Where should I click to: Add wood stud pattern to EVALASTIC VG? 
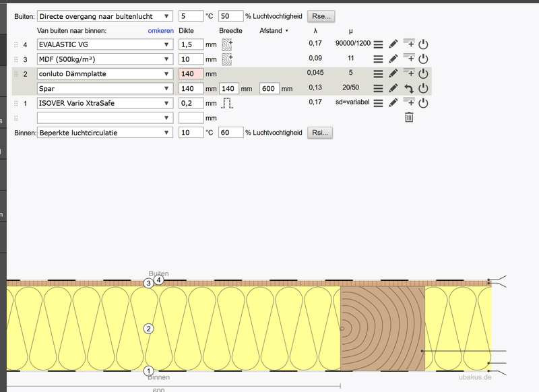[226, 44]
